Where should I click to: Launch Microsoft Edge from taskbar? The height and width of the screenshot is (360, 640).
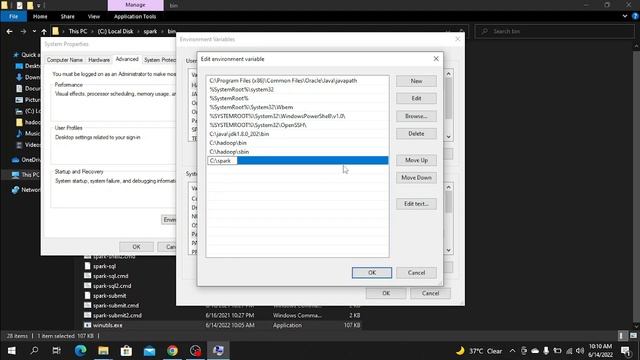[80, 351]
